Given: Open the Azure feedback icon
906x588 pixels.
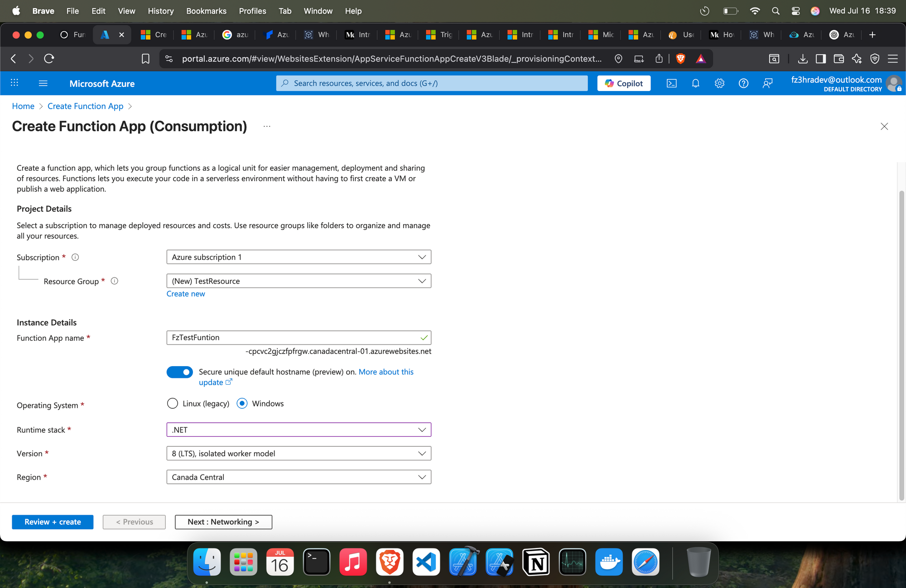Looking at the screenshot, I should (x=767, y=83).
